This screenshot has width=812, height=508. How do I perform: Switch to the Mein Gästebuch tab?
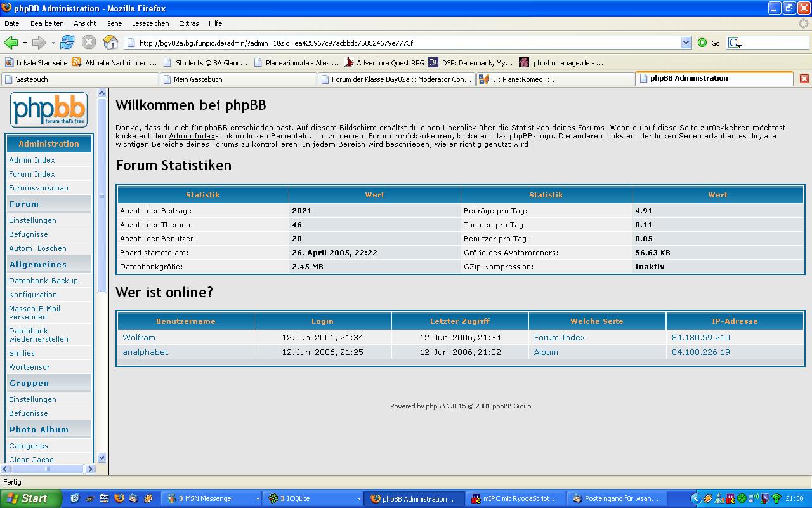click(238, 79)
